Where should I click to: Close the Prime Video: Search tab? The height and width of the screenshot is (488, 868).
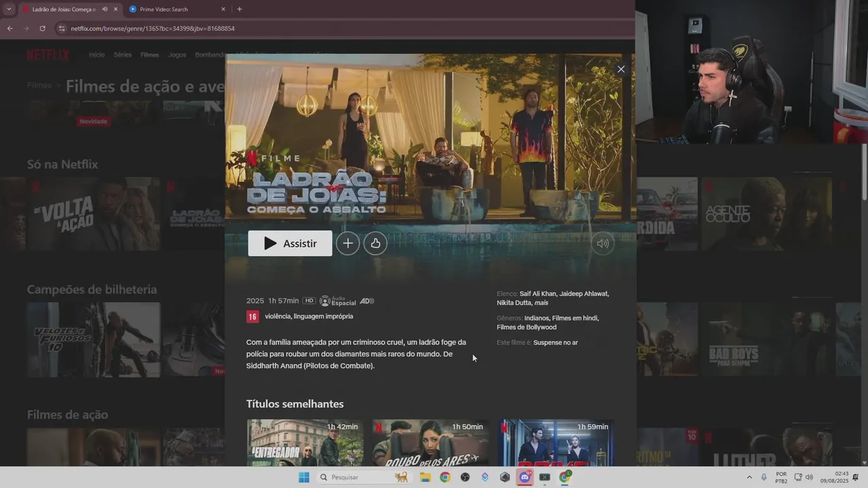(x=223, y=9)
